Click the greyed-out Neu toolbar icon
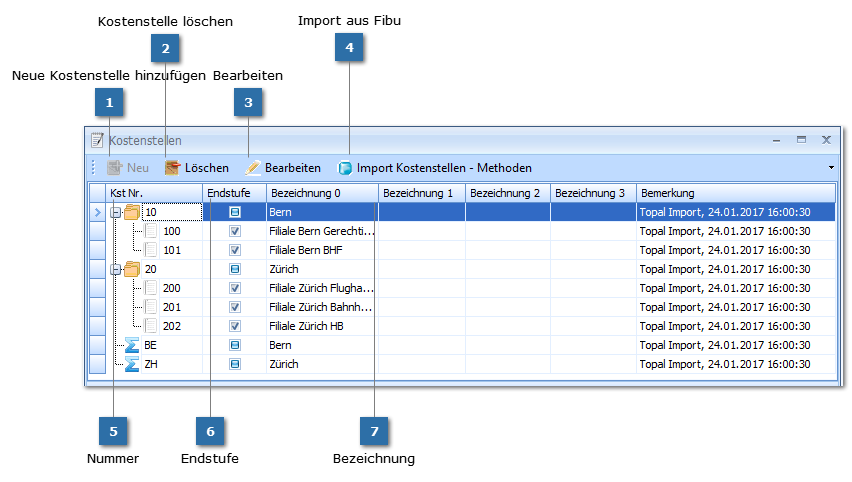 click(115, 168)
